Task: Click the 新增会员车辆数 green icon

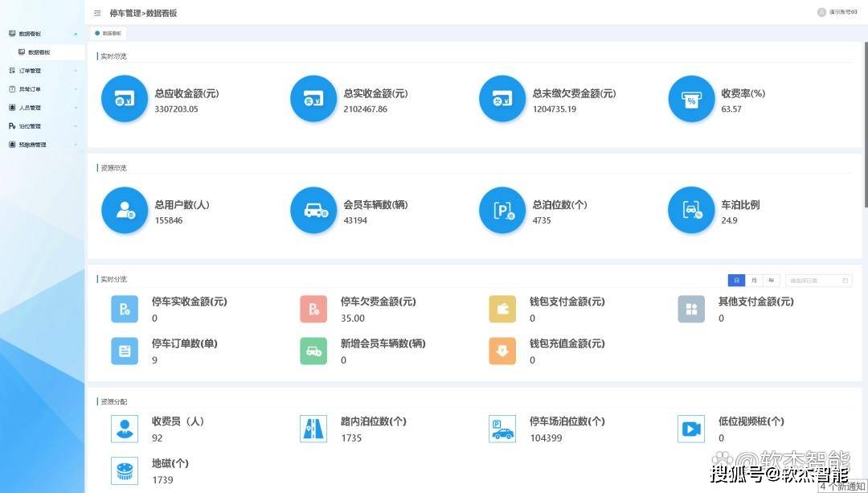Action: coord(313,351)
